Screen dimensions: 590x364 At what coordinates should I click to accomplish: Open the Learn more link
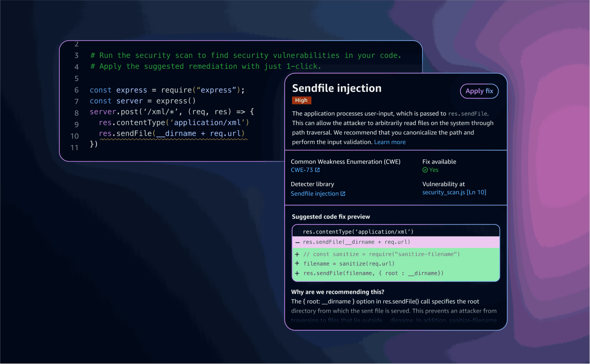390,142
